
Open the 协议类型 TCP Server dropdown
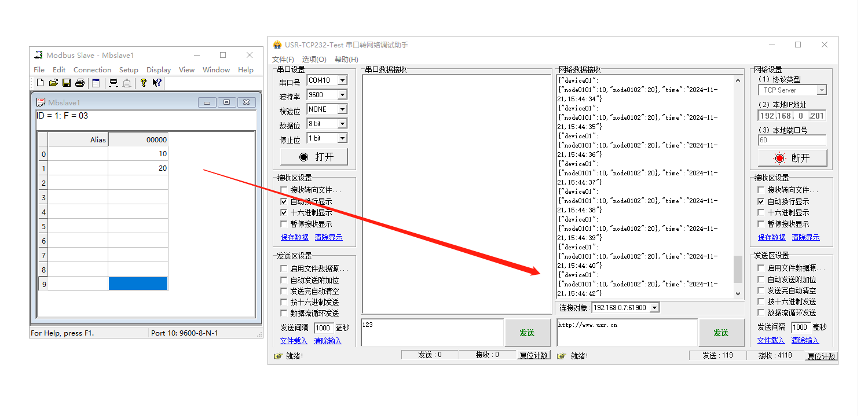click(x=822, y=90)
